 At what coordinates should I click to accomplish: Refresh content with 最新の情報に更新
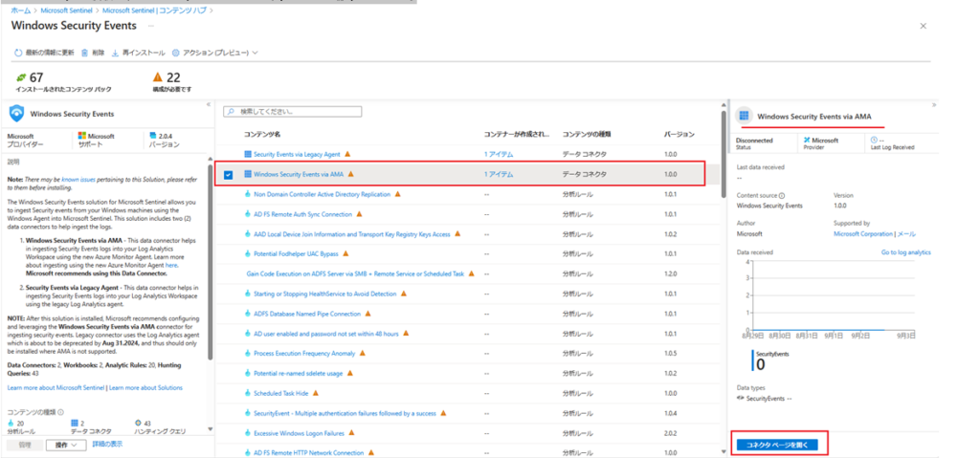(44, 54)
